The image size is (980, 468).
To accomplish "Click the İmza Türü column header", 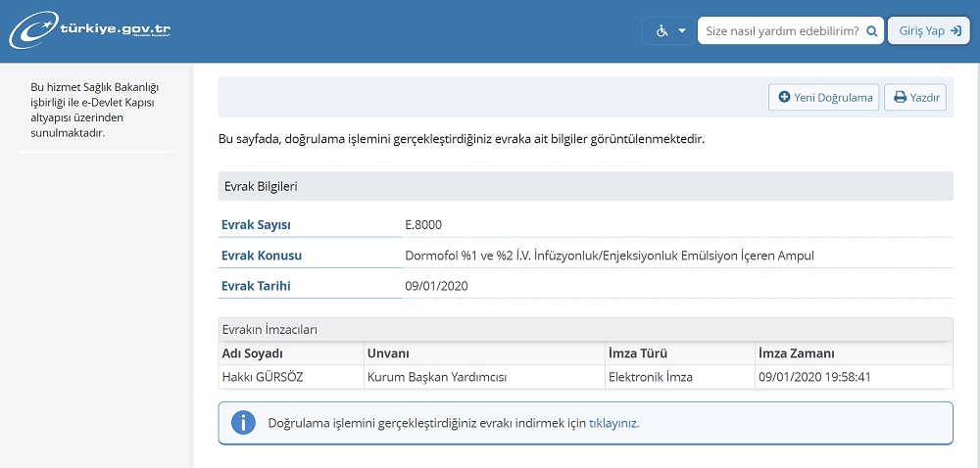I will click(638, 353).
